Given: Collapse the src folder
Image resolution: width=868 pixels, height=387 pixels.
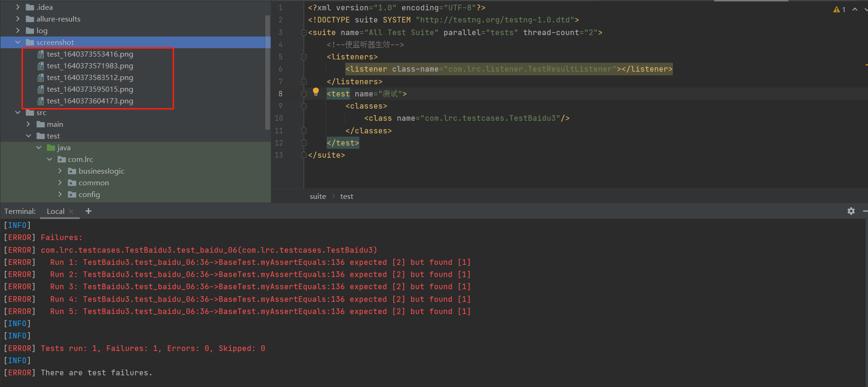Looking at the screenshot, I should coord(18,112).
